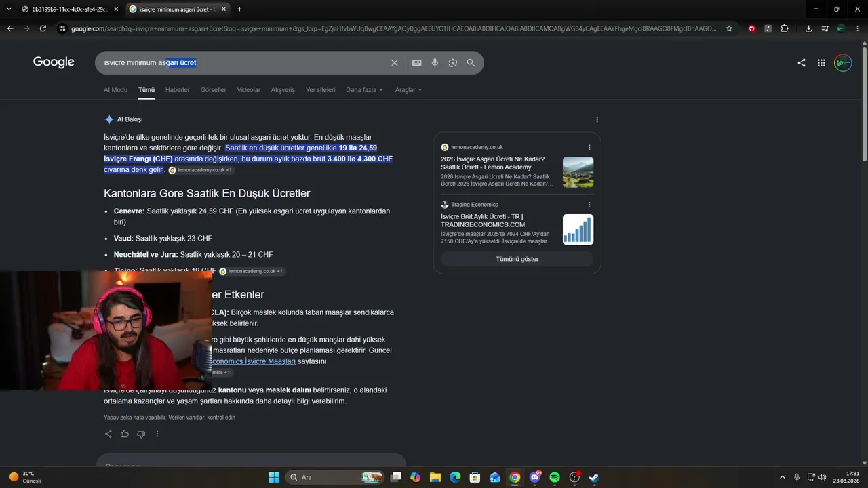Dislike the AI overview with thumbs down
Viewport: 868px width, 488px height.
141,434
